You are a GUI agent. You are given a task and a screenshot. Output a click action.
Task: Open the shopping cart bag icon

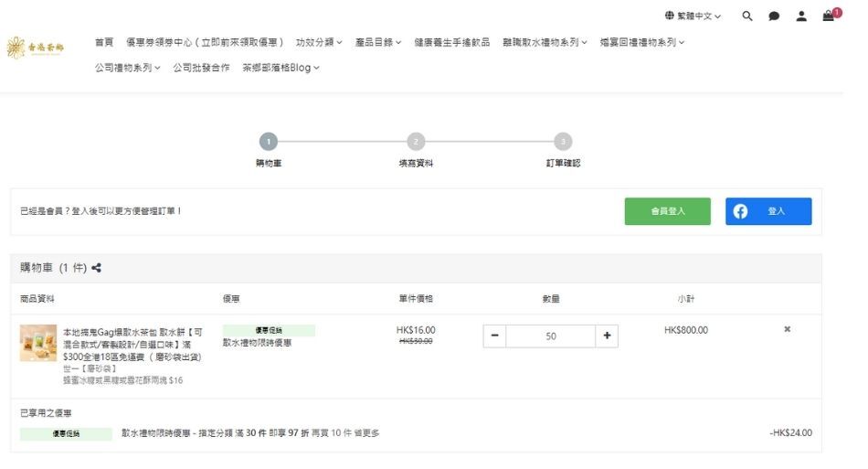829,16
